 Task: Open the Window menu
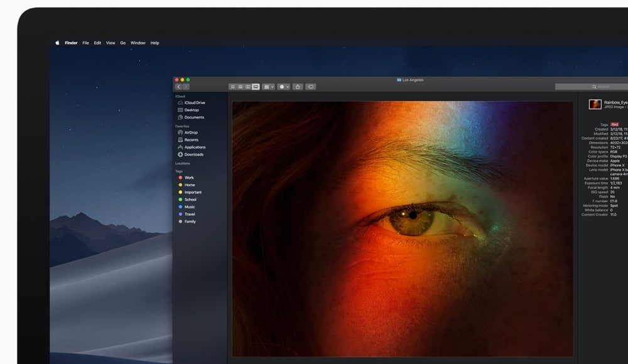138,43
